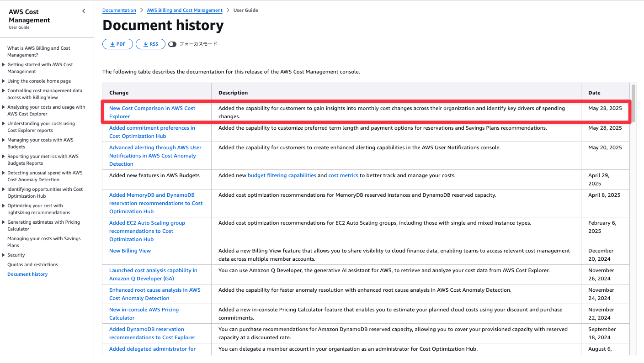This screenshot has width=644, height=363.
Task: Open New Cost Comparison in AWS Cost Explorer
Action: (x=152, y=112)
